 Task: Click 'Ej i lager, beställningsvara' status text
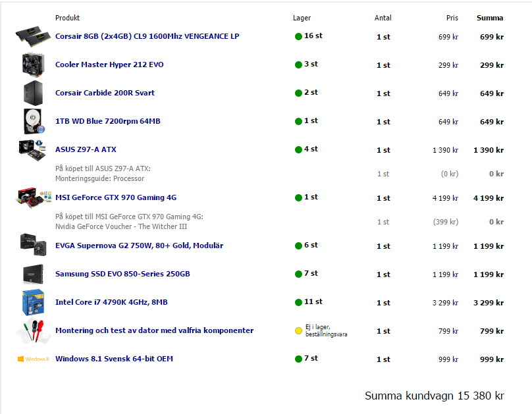[x=326, y=330]
